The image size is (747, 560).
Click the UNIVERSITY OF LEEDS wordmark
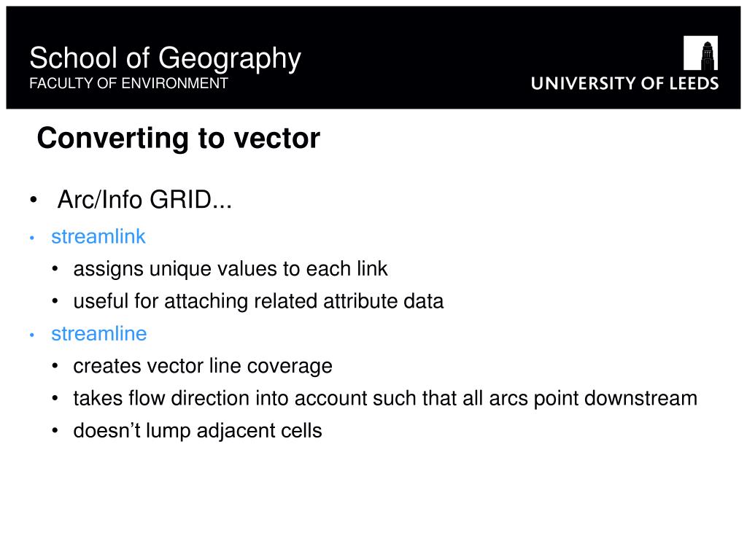click(x=624, y=84)
